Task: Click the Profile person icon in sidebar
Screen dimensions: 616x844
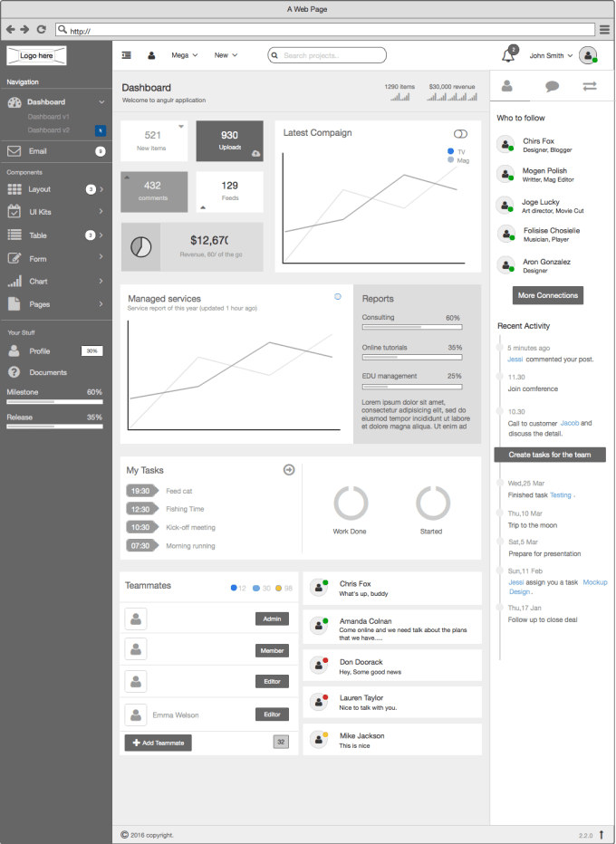Action: point(14,351)
